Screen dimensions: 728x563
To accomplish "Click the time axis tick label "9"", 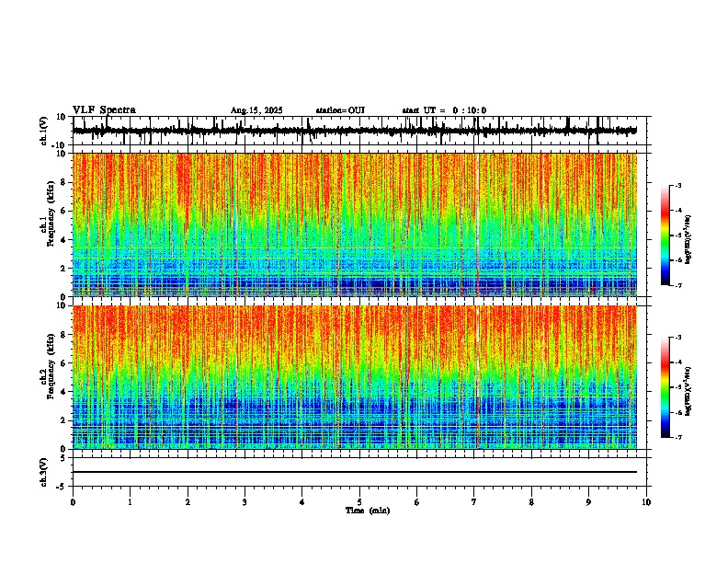I will coord(588,502).
